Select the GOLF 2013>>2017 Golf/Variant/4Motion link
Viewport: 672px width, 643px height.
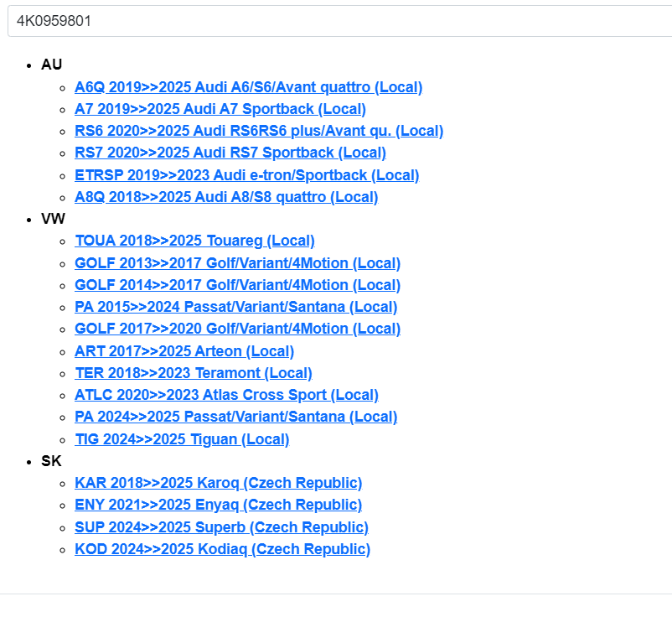[x=237, y=263]
